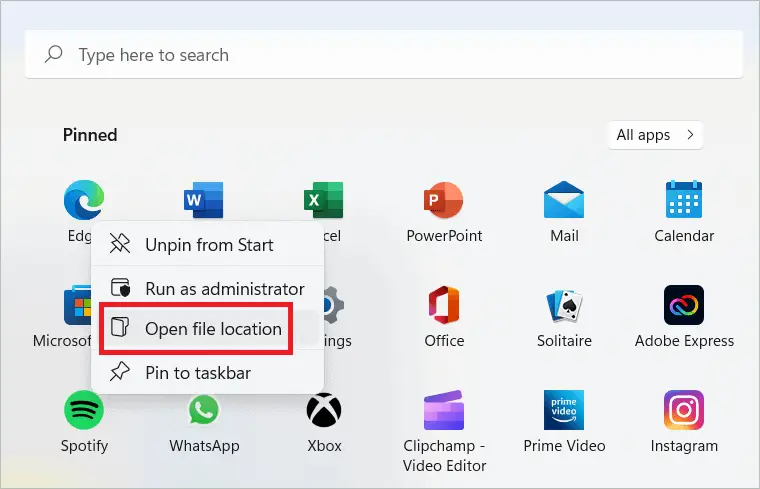Viewport: 760px width, 489px height.
Task: Open the Solitaire game icon
Action: pos(564,305)
